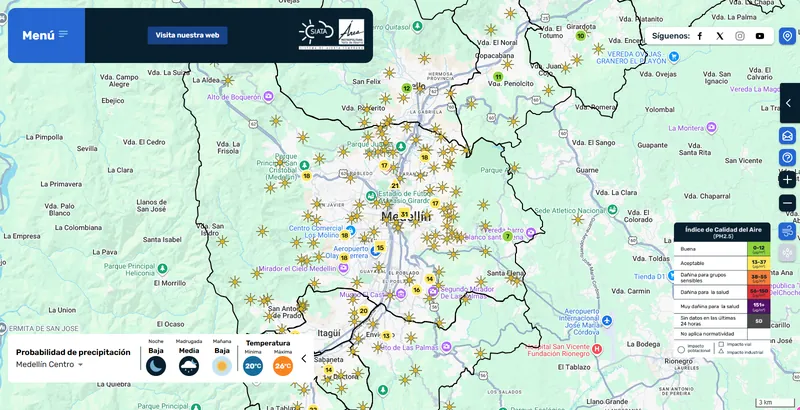The width and height of the screenshot is (800, 410).
Task: Zoom in with the plus button
Action: 787,180
